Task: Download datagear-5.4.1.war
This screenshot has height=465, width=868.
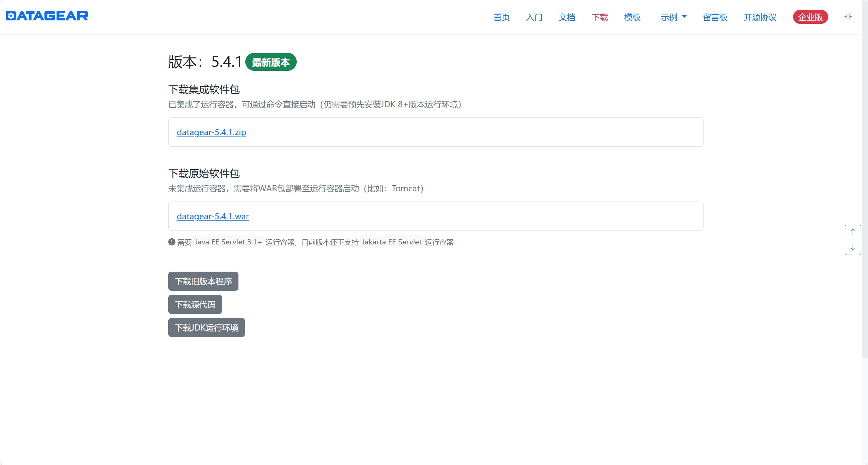Action: click(213, 216)
